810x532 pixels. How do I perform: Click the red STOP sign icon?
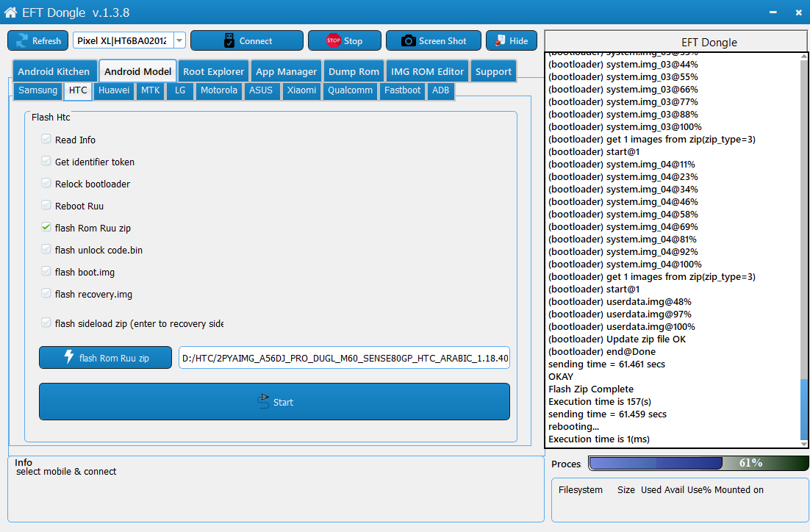333,40
